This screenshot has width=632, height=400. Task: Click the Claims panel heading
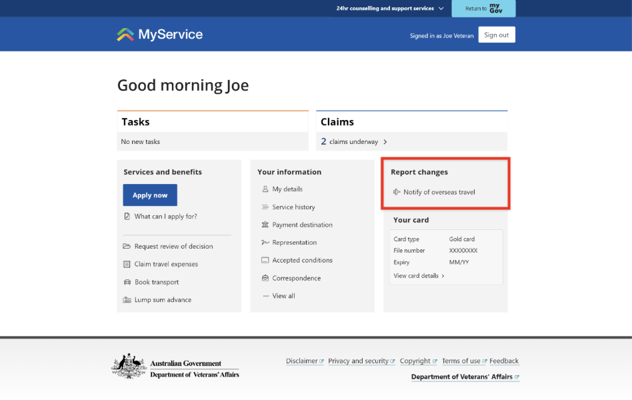337,122
